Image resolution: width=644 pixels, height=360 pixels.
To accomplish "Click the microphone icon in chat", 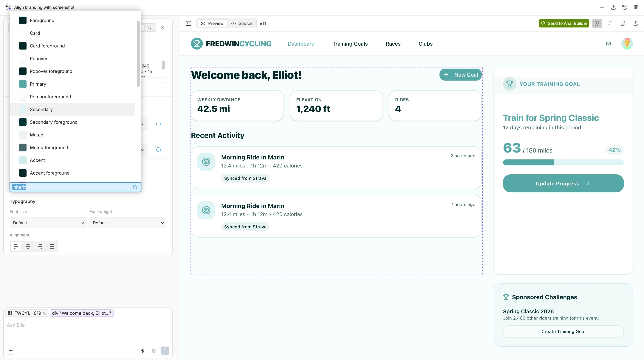I will tap(143, 351).
